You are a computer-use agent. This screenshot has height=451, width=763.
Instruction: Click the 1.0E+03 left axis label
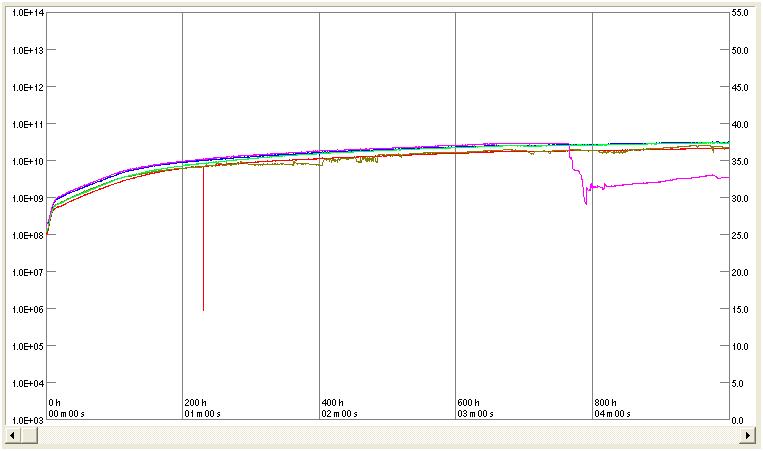pos(28,420)
